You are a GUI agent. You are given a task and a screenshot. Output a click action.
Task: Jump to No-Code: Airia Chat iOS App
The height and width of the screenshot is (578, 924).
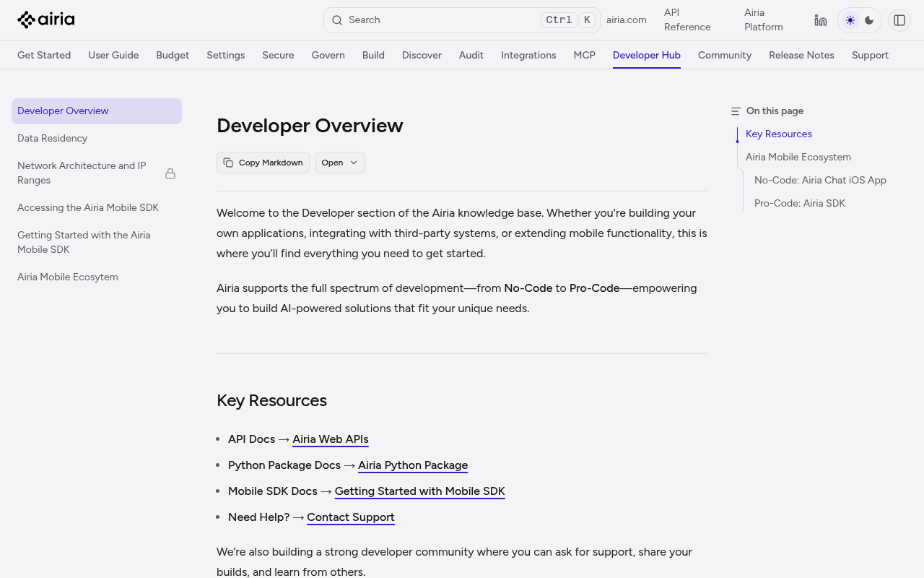click(x=820, y=181)
